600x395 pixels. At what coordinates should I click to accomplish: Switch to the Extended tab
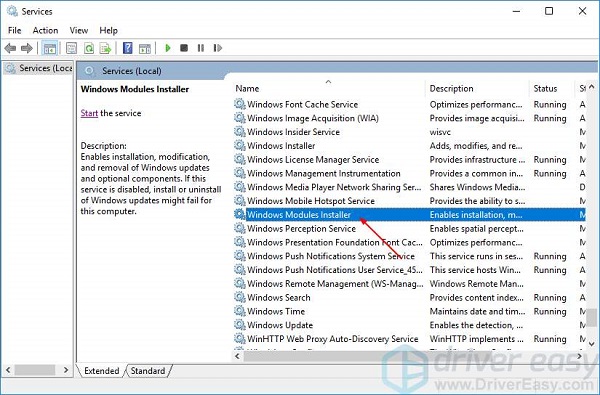click(101, 371)
